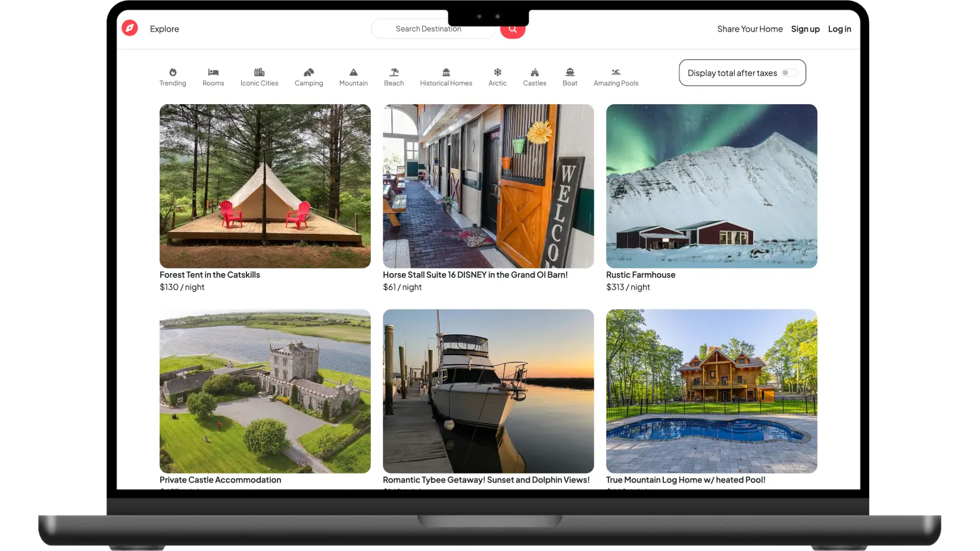The width and height of the screenshot is (980, 551).
Task: Open the Historical Homes category icon
Action: [446, 73]
